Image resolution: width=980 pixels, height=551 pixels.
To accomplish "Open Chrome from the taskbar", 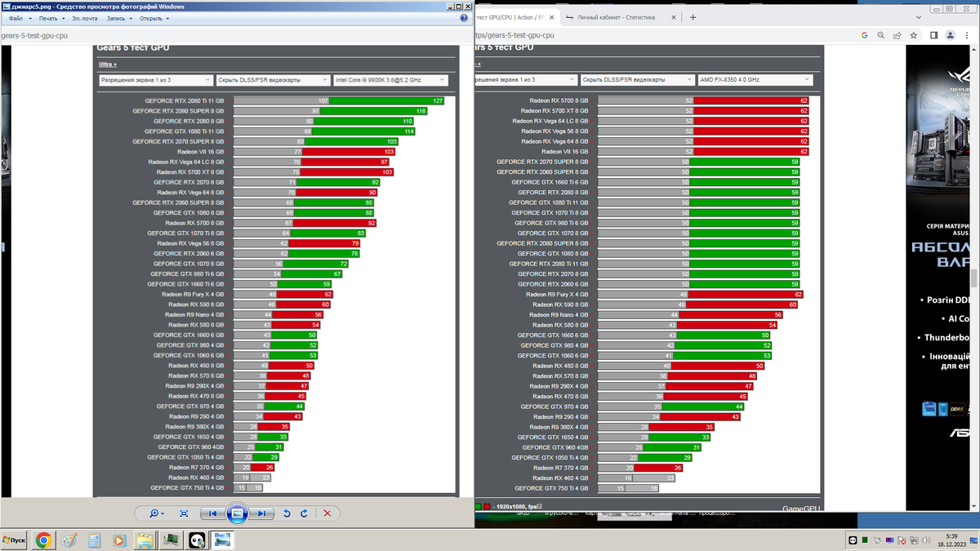I will pyautogui.click(x=43, y=540).
